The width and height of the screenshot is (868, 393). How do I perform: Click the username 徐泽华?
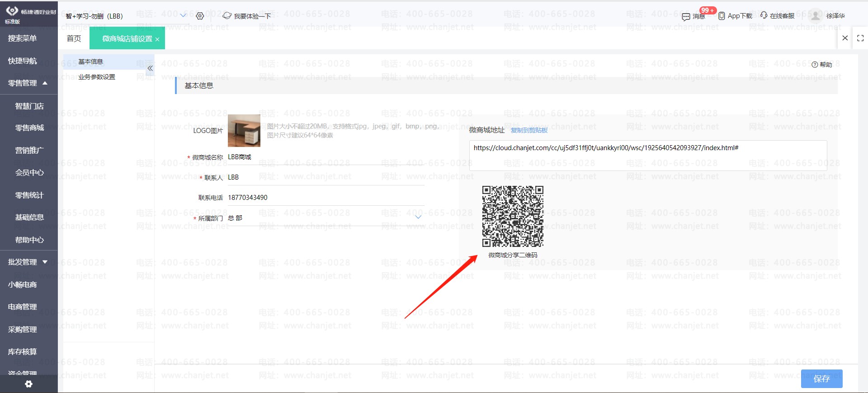[x=835, y=16]
